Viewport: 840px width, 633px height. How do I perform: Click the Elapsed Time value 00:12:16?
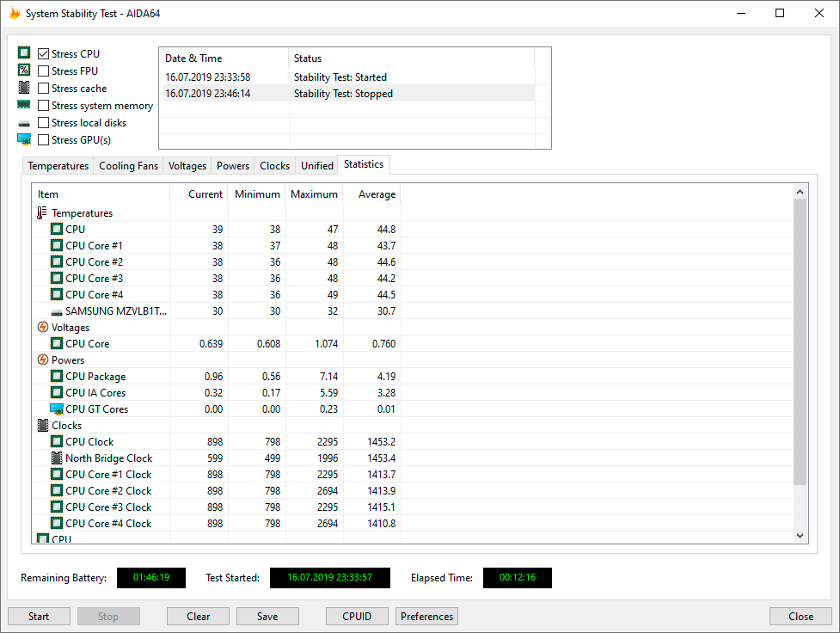click(x=517, y=578)
